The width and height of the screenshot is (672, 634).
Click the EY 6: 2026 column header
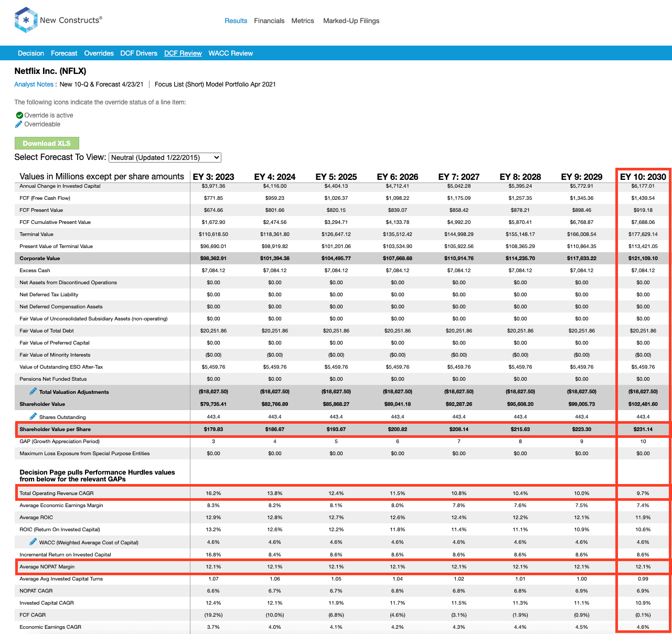[398, 177]
